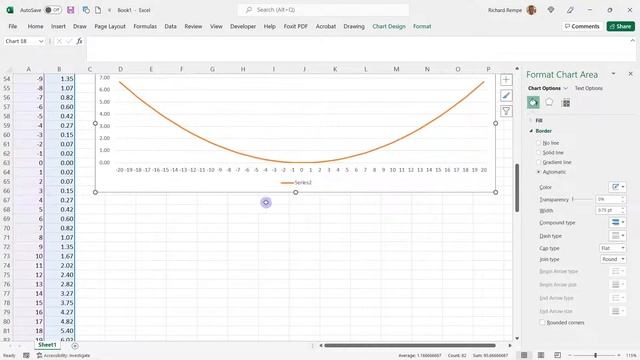Click the diamond premium icon in title bar

coord(551,10)
